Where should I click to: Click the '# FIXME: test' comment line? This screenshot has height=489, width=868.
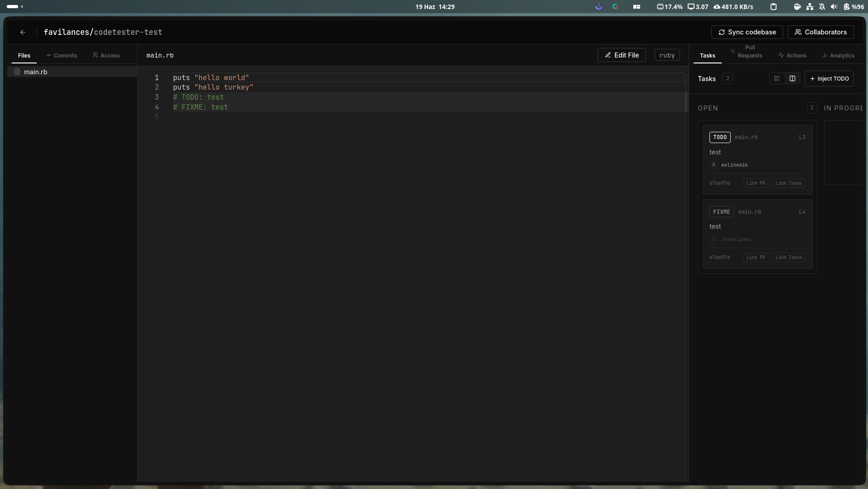click(200, 107)
